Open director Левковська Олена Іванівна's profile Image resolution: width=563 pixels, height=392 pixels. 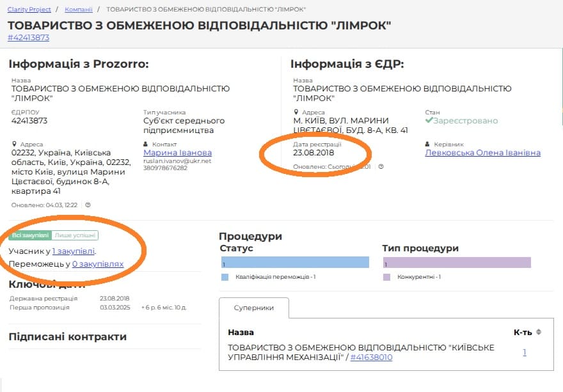pos(482,153)
